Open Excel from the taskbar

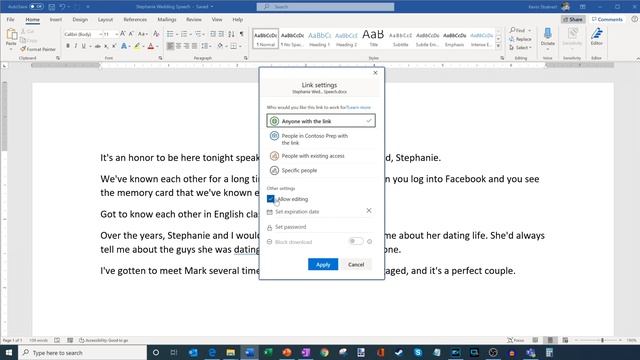[268, 352]
